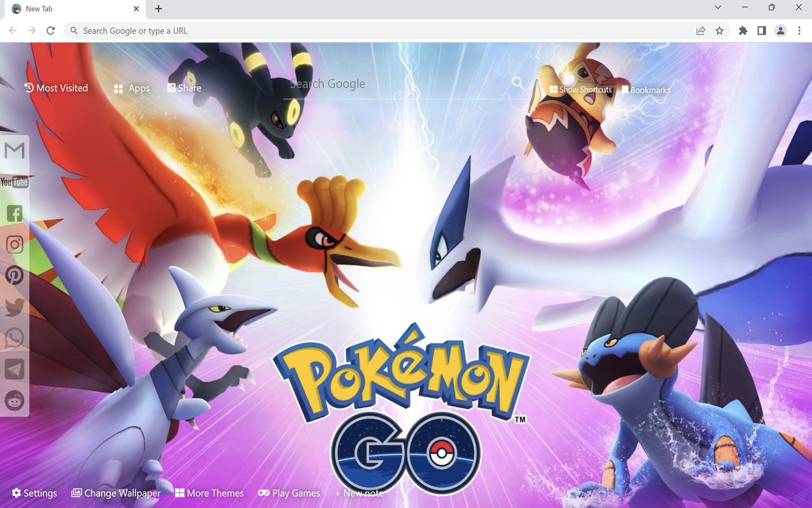Screen dimensions: 812x508
Task: Open Facebook sidebar shortcut
Action: tap(15, 213)
